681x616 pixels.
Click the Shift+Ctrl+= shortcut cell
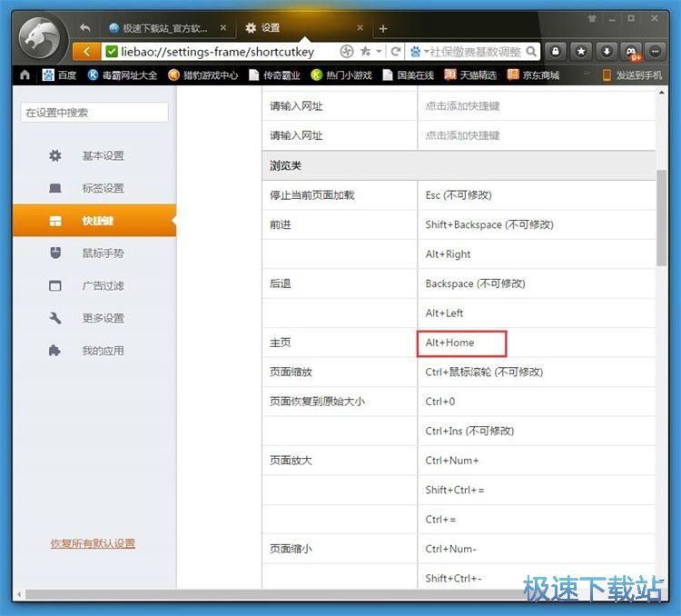click(x=537, y=491)
